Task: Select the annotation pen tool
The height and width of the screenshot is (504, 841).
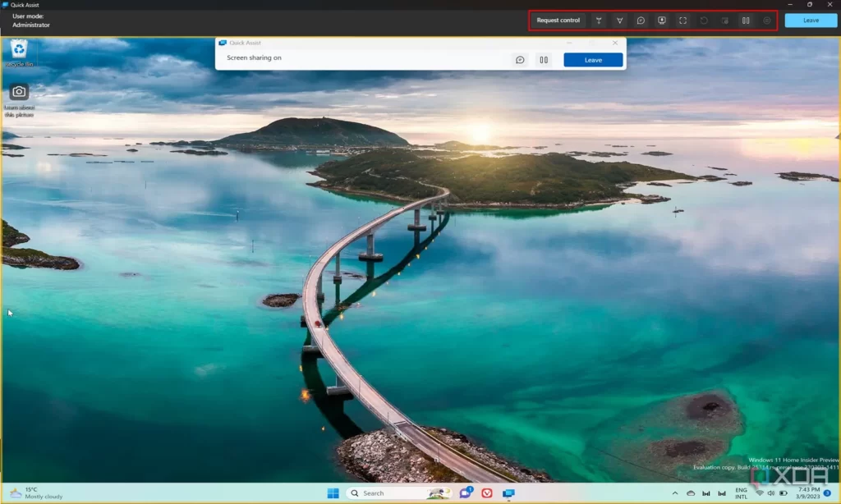Action: (x=619, y=21)
